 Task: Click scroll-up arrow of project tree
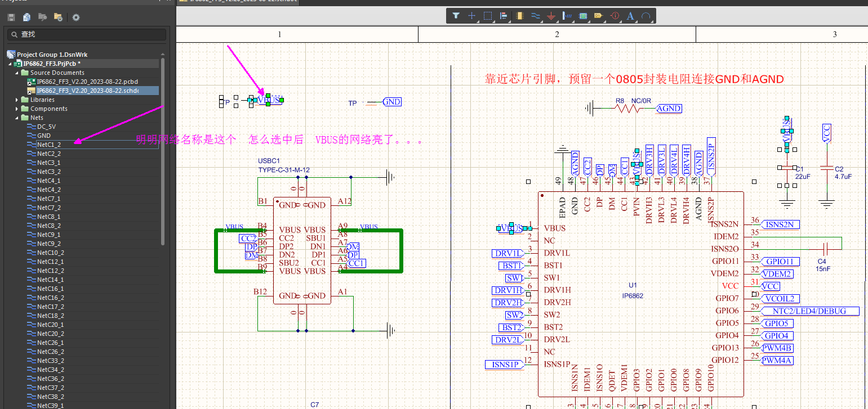(163, 55)
